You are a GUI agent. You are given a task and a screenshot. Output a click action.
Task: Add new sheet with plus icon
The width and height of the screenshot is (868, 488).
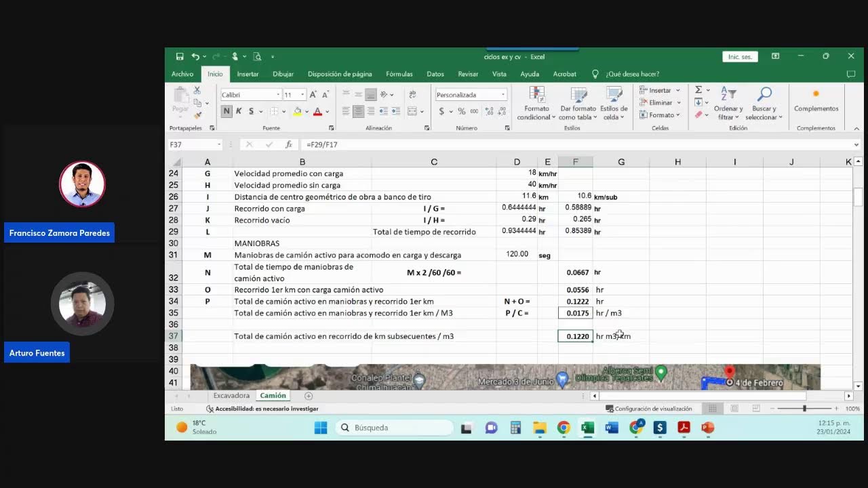309,396
